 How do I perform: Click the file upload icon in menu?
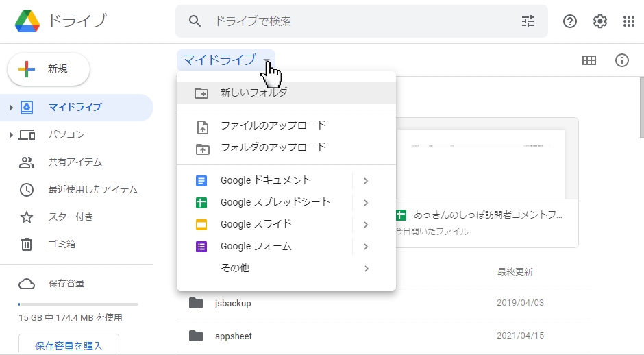pos(203,127)
